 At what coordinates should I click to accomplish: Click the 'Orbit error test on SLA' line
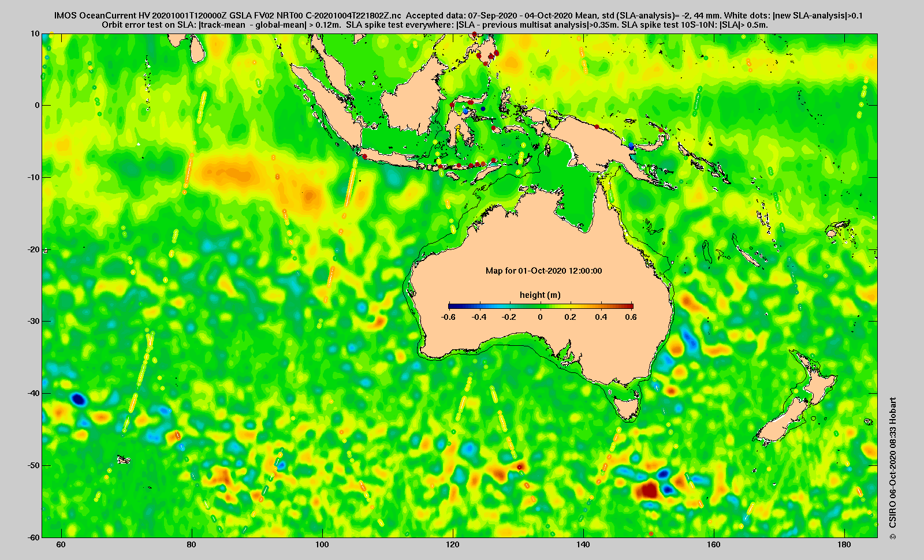coord(435,25)
